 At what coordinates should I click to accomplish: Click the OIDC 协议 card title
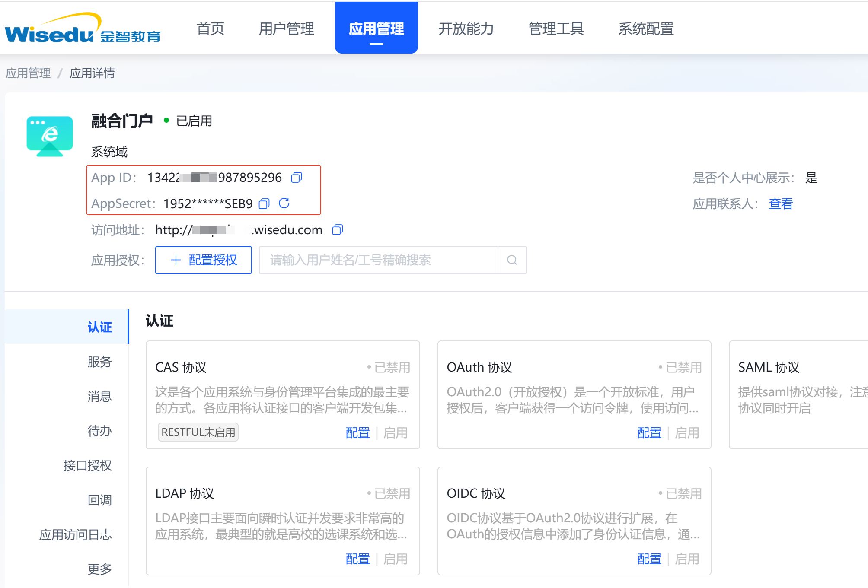click(476, 493)
